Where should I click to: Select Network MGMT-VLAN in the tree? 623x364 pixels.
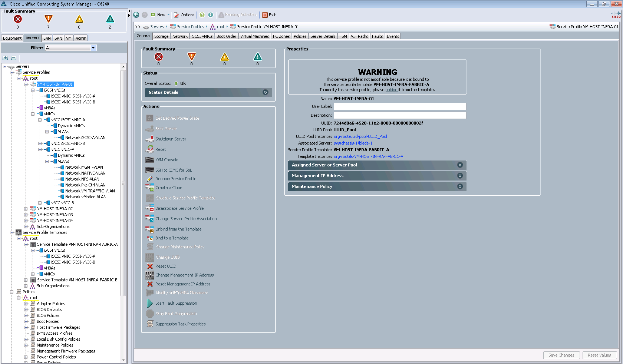tap(84, 167)
